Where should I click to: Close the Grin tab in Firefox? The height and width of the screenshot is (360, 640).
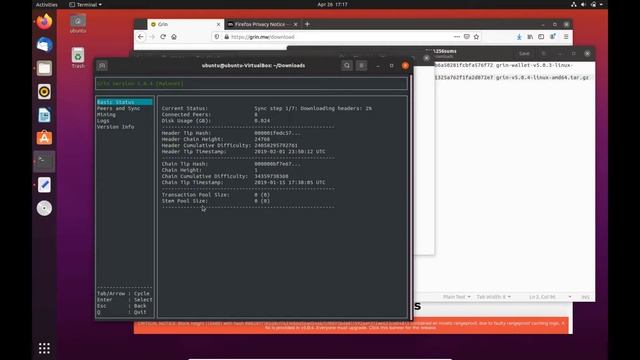point(218,24)
